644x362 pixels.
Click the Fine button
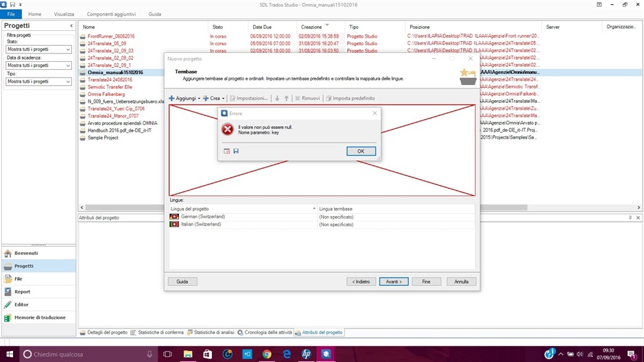click(x=427, y=282)
